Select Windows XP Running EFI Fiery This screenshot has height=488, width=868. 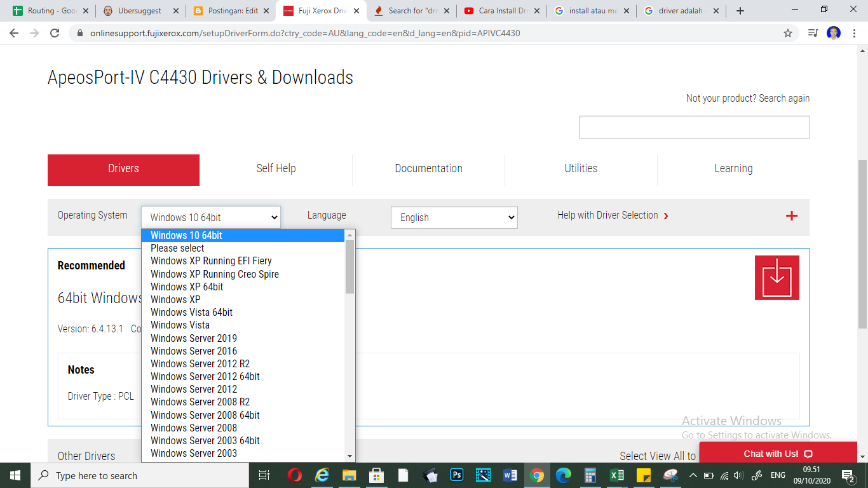point(243,261)
